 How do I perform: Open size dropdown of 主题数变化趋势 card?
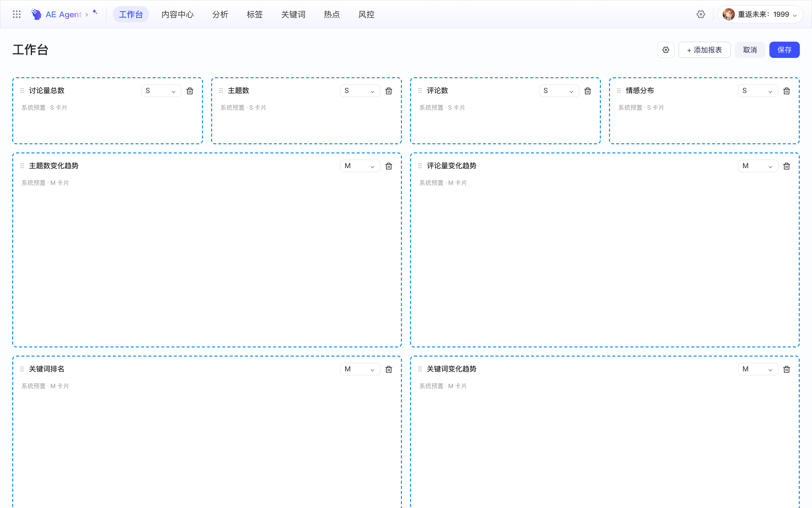pos(360,166)
